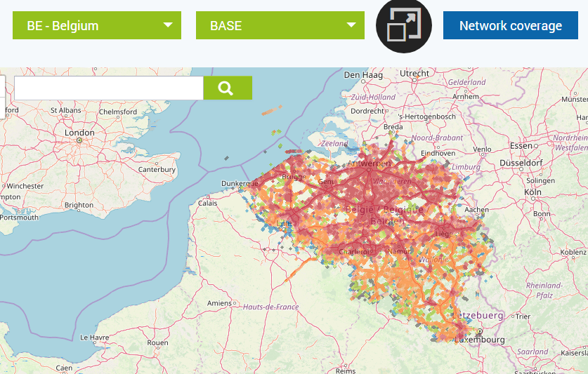This screenshot has width=588, height=374.
Task: Click the Calais label on the map
Action: (x=208, y=203)
